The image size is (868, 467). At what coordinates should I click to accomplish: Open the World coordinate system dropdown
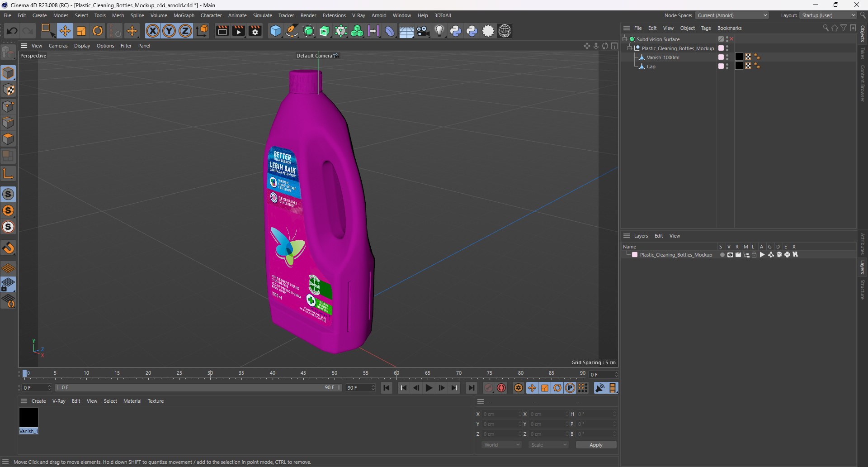click(501, 445)
